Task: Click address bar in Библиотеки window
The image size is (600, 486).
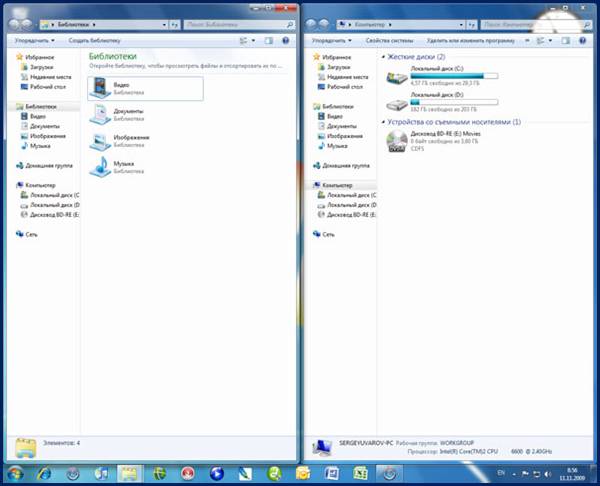Action: click(104, 24)
